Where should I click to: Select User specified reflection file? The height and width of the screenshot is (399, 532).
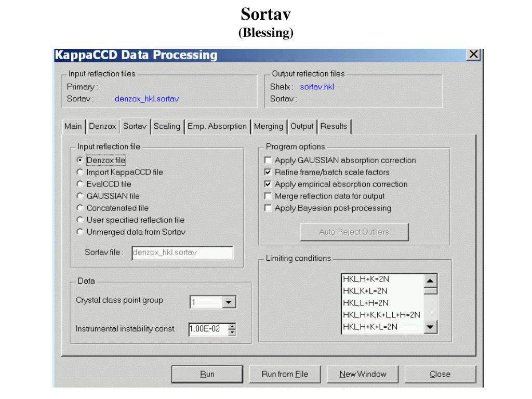(x=80, y=220)
